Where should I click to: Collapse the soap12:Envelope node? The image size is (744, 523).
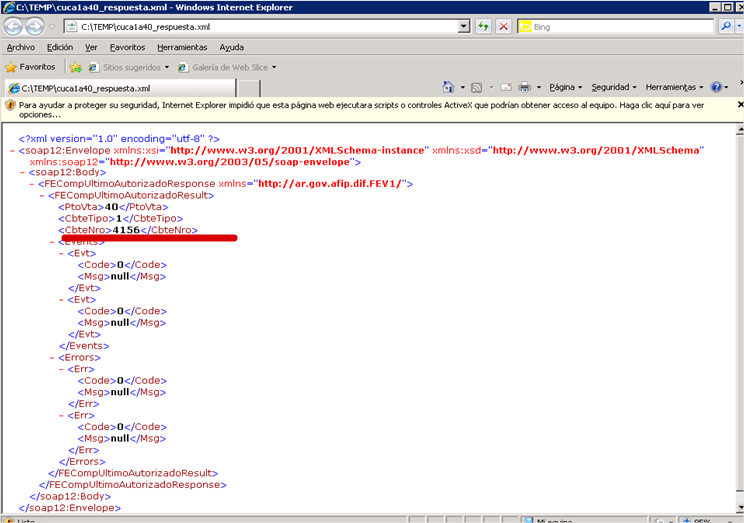(13, 151)
